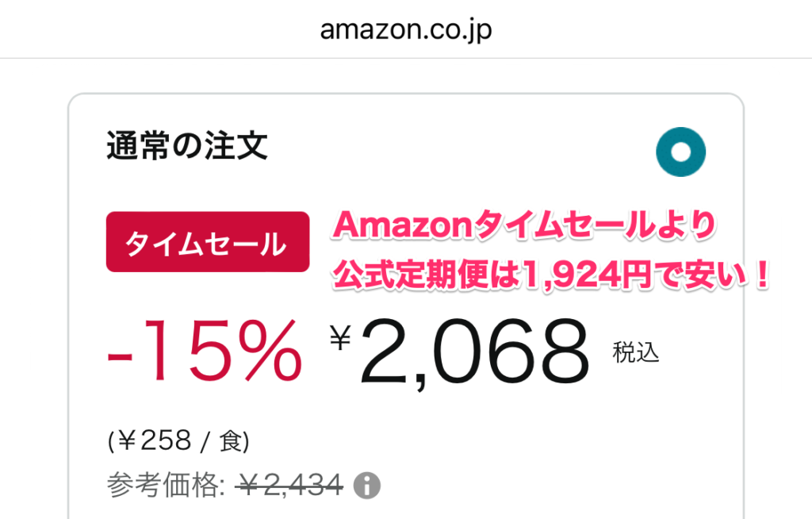Click the red タイムセール badge
The width and height of the screenshot is (812, 519).
click(x=207, y=242)
